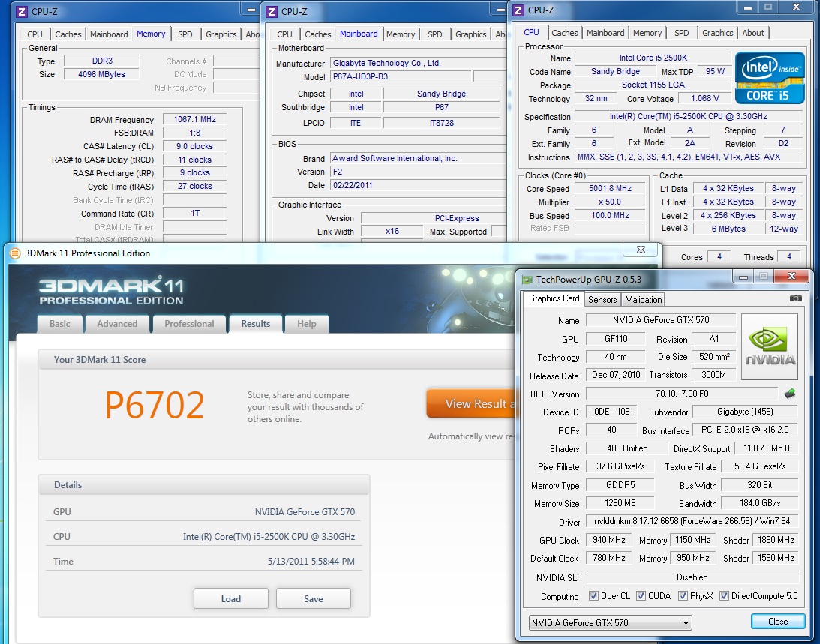Open the Caches tab in the rightmost CPU-Z window
Viewport: 820px width, 644px height.
[x=565, y=33]
